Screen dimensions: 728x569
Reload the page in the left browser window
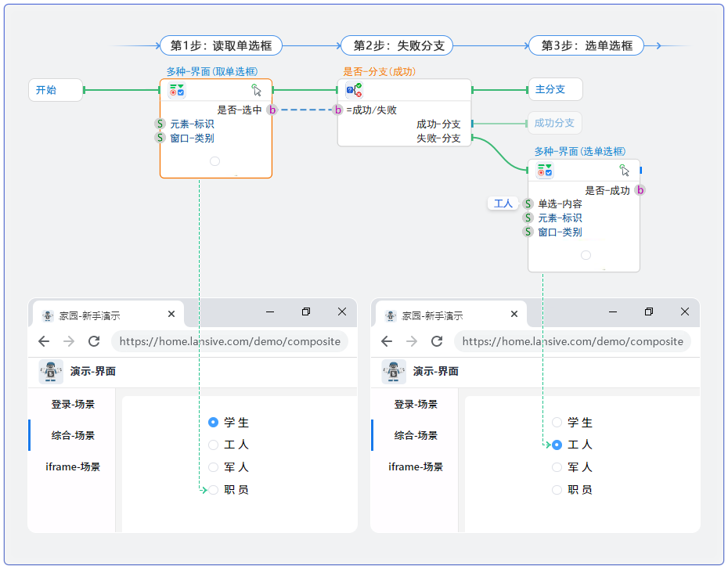(94, 341)
